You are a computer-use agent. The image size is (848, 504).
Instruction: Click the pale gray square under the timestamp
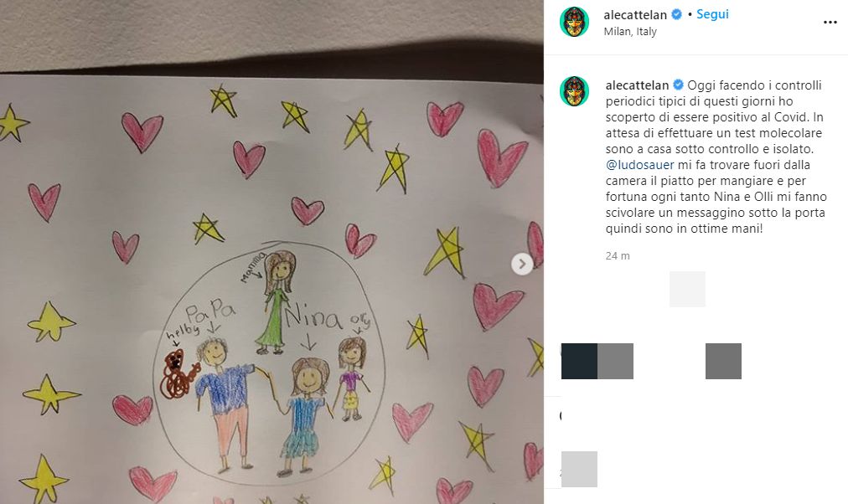(687, 290)
